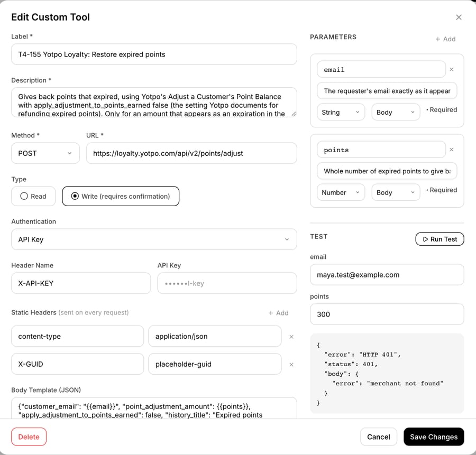Image resolution: width=476 pixels, height=455 pixels.
Task: Edit the email parameter name field
Action: click(381, 69)
